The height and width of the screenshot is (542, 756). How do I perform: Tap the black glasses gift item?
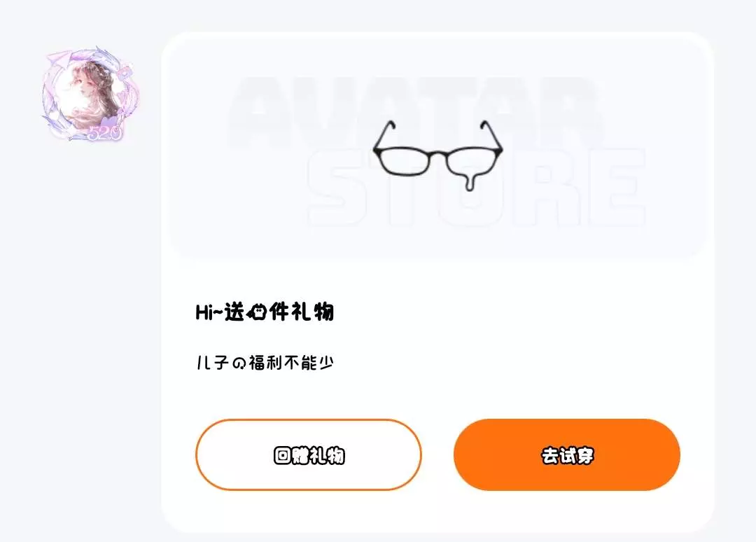click(x=437, y=155)
